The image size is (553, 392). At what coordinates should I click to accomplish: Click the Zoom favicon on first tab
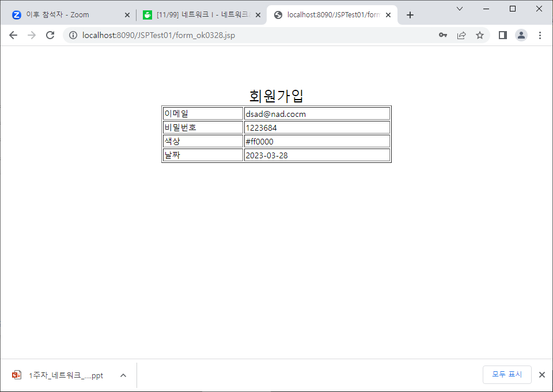[x=17, y=15]
